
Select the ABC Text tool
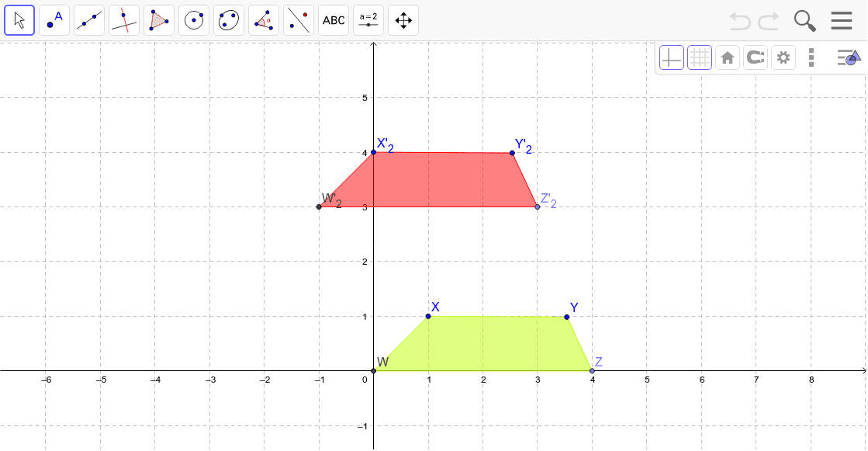coord(334,20)
